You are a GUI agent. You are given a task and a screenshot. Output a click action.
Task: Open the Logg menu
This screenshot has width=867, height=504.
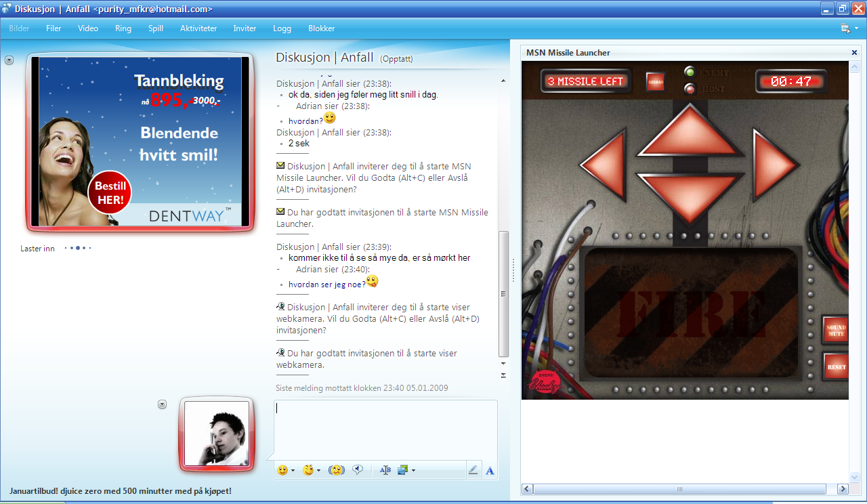[x=282, y=28]
